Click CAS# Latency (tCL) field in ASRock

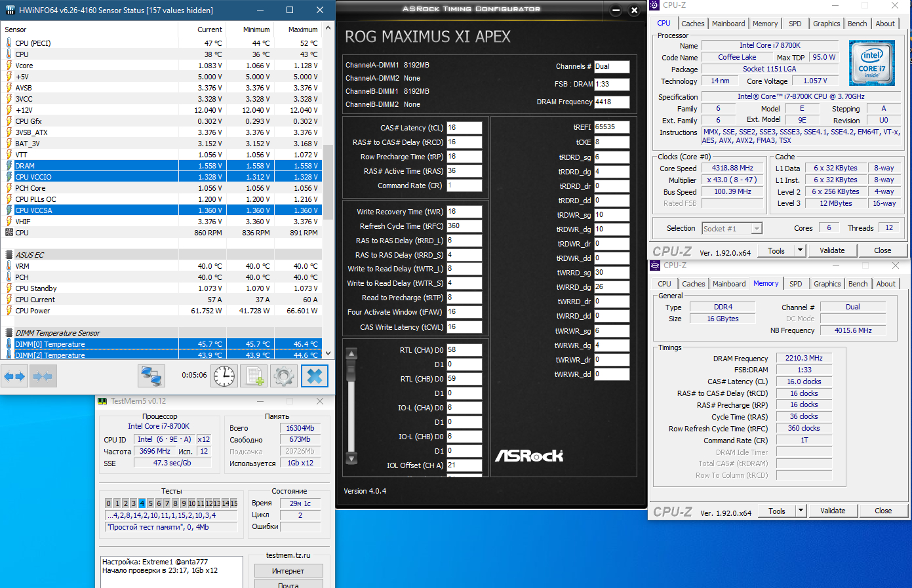click(464, 128)
